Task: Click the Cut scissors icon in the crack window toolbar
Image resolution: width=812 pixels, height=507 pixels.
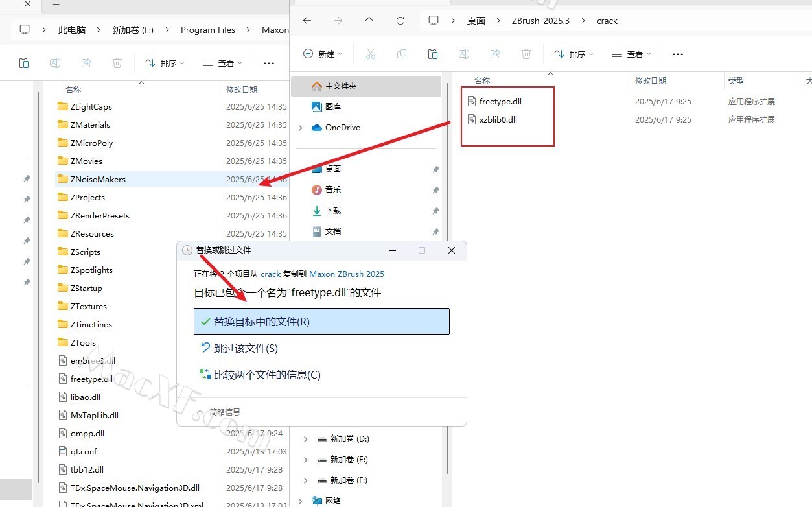Action: point(371,54)
